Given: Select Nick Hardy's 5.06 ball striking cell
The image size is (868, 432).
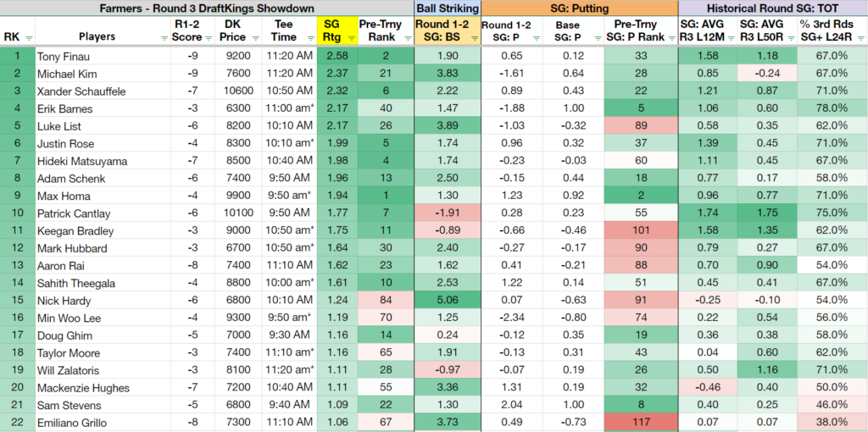Looking at the screenshot, I should coord(448,301).
